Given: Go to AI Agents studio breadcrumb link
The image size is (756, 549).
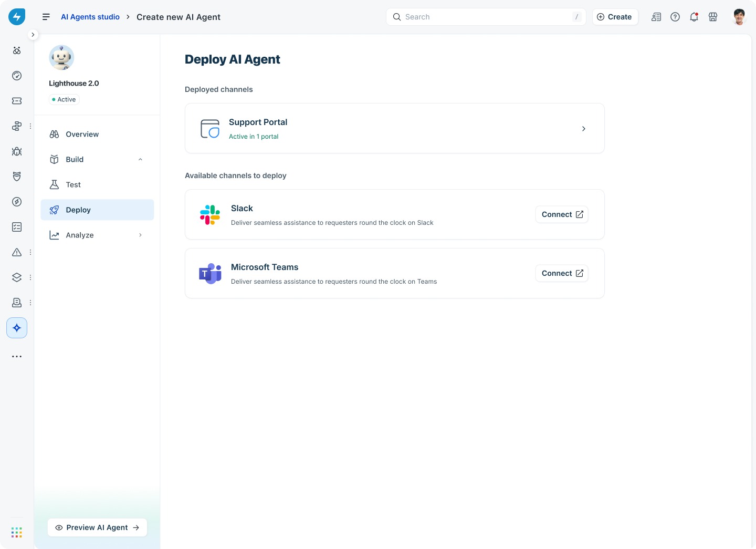Looking at the screenshot, I should 90,17.
